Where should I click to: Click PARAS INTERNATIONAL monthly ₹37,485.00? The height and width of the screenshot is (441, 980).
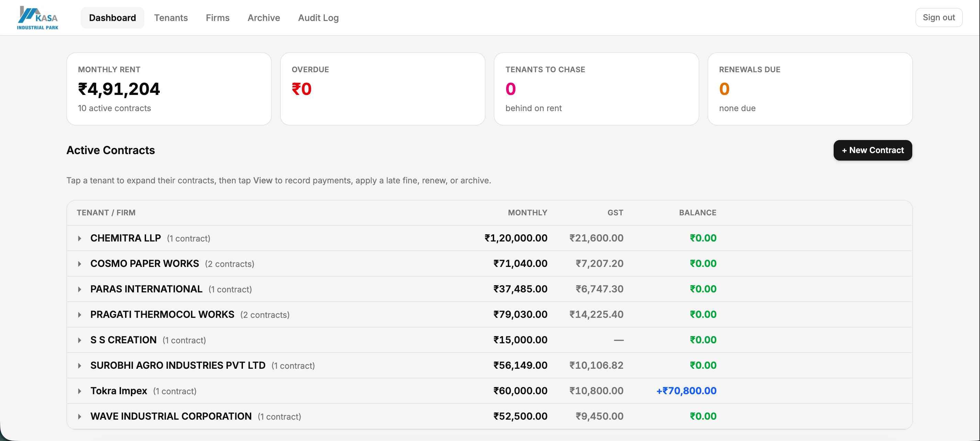(x=521, y=289)
